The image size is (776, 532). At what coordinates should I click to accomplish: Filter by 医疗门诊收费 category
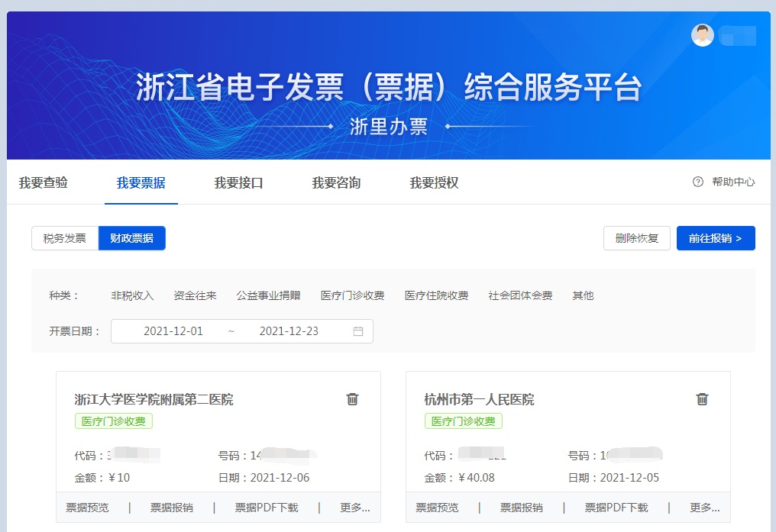(352, 295)
